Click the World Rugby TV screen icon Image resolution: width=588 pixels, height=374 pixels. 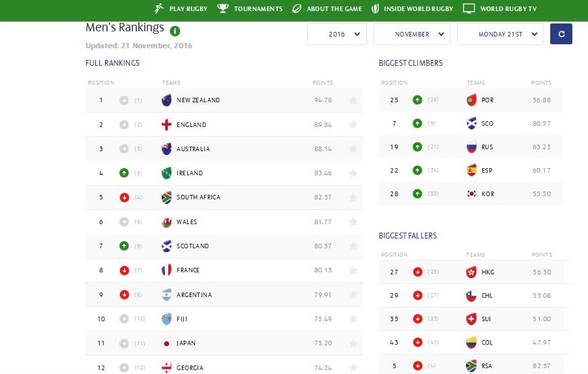click(469, 9)
